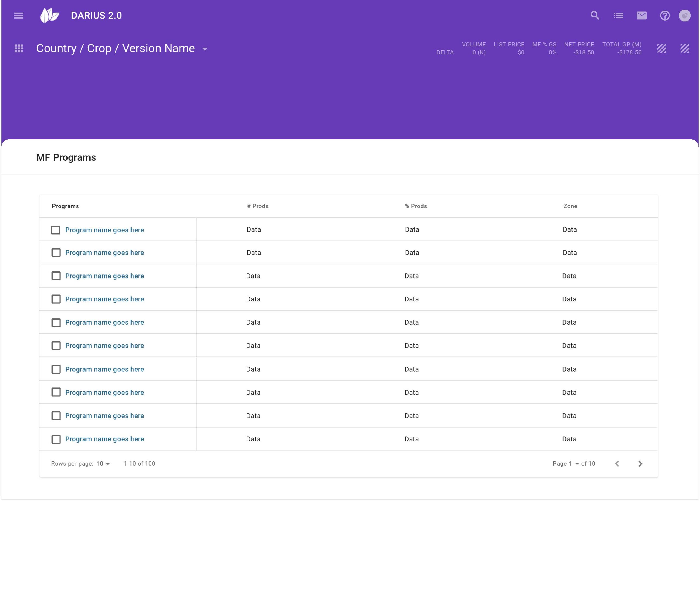Open the hamburger navigation menu
This screenshot has height=603, width=700.
[19, 16]
